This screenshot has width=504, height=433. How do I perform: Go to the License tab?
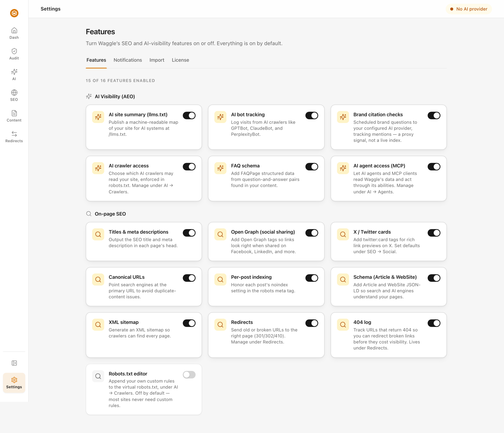[180, 60]
